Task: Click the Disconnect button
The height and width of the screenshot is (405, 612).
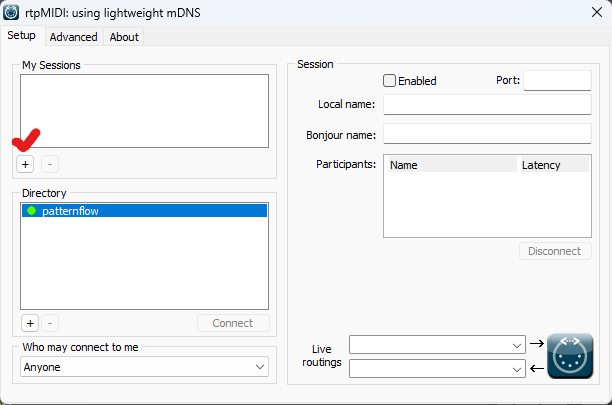Action: [555, 251]
